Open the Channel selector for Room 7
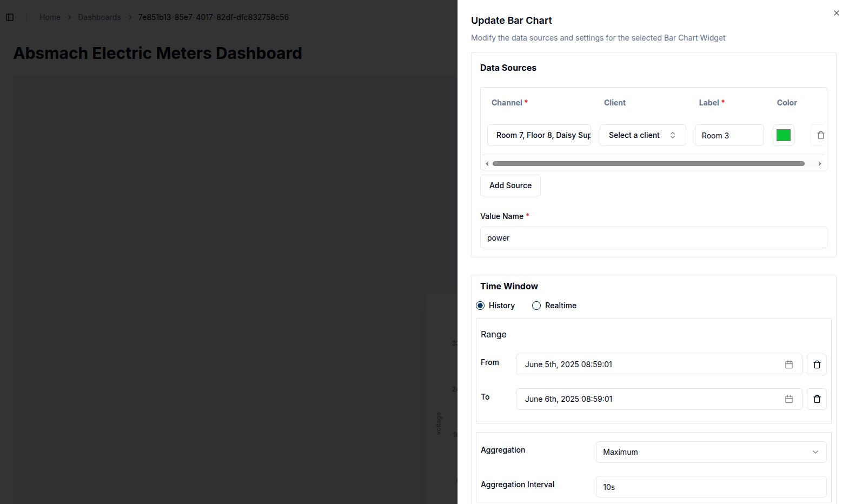The image size is (849, 504). click(539, 135)
